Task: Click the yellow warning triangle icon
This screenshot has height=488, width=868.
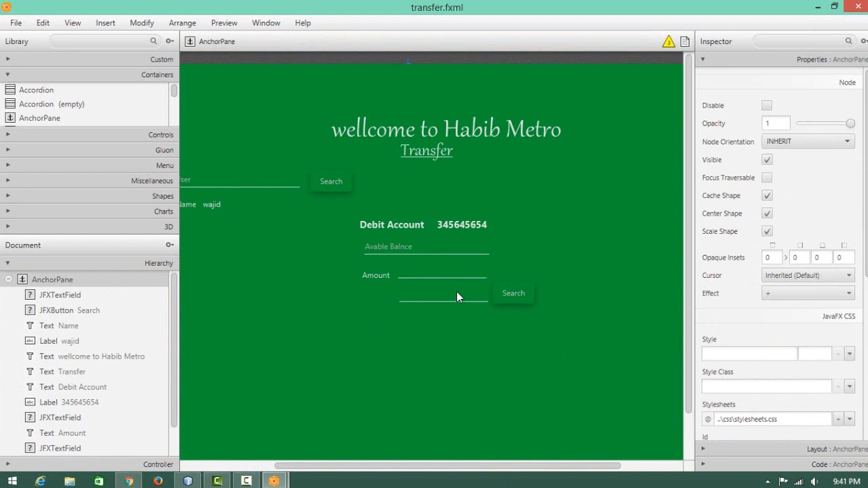Action: click(x=669, y=41)
